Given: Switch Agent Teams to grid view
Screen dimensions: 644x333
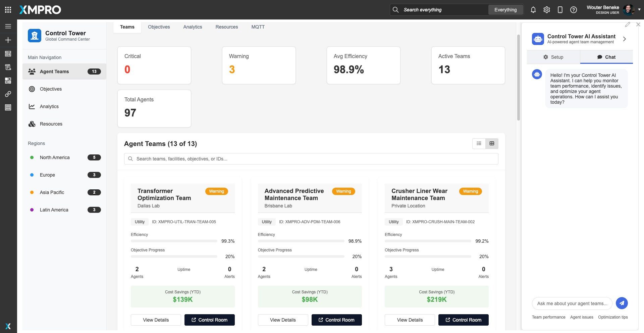Looking at the screenshot, I should [492, 143].
